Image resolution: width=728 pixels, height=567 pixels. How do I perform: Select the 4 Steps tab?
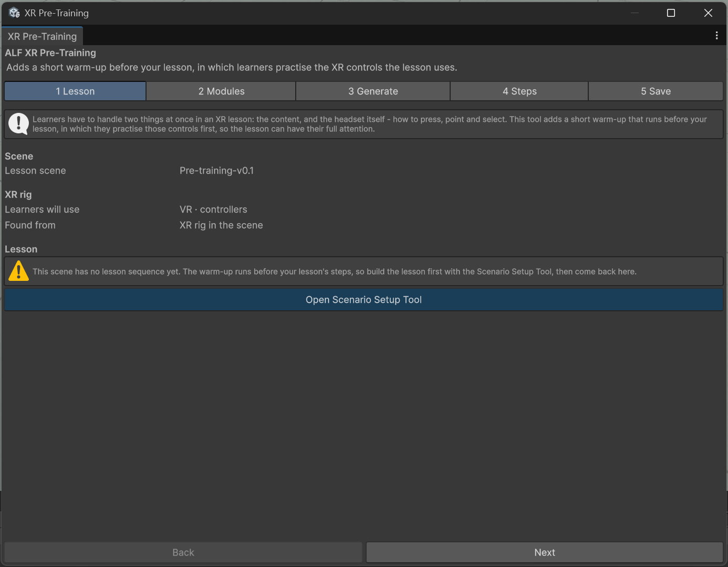[x=519, y=91]
